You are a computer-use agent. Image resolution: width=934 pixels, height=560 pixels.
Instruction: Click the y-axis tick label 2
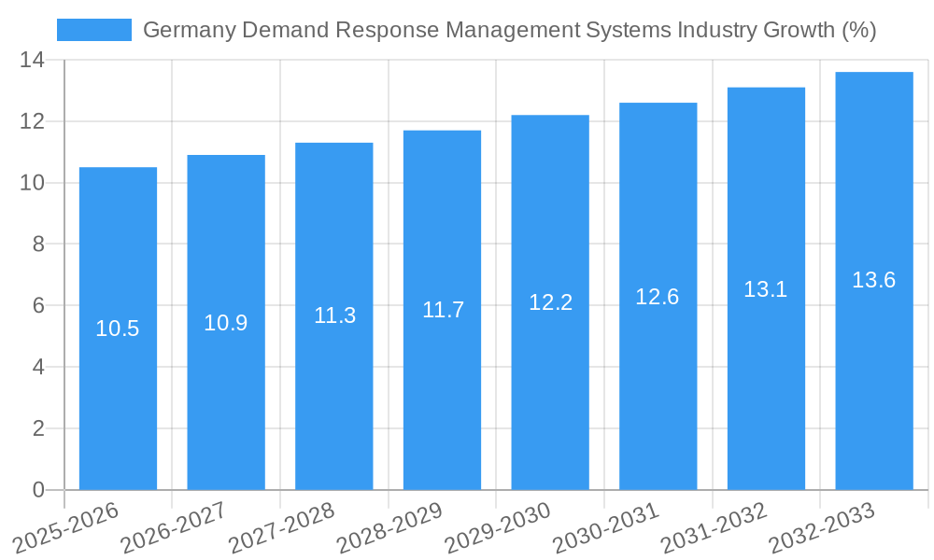click(x=38, y=428)
